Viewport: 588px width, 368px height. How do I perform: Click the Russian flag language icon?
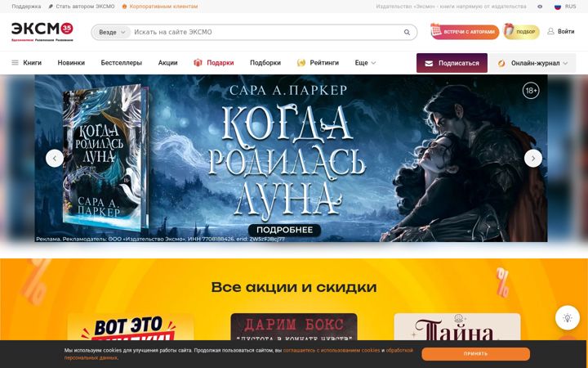pyautogui.click(x=558, y=7)
